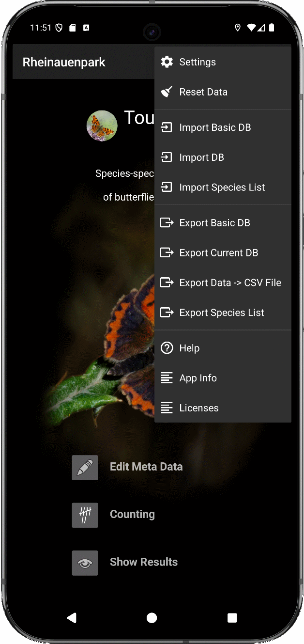Tap the round butterfly logo thumbnail

pyautogui.click(x=102, y=126)
